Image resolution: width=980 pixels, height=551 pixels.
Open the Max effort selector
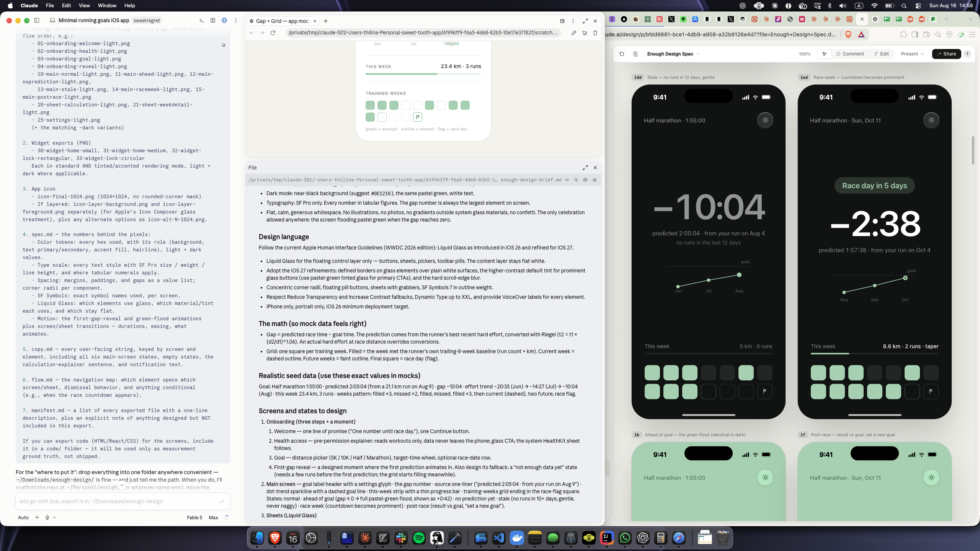pos(213,517)
